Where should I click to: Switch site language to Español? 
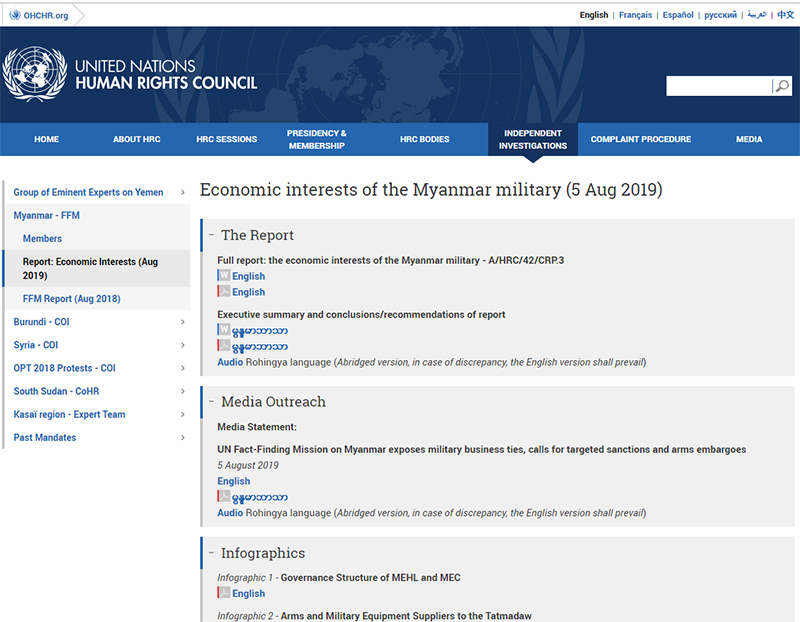[678, 15]
